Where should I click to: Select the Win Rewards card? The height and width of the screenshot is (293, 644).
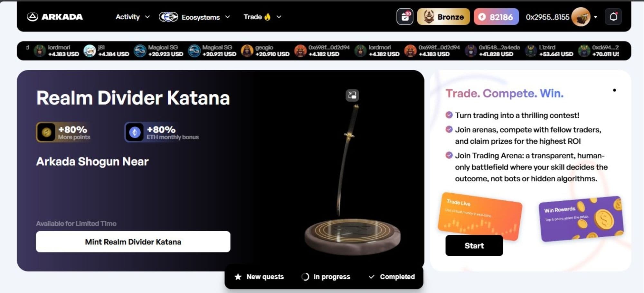coord(581,218)
